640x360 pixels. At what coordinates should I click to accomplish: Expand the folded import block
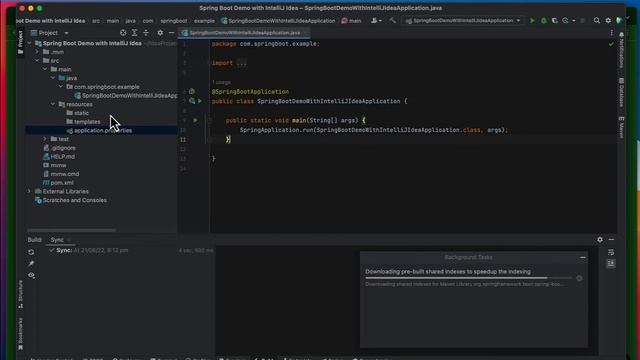242,63
